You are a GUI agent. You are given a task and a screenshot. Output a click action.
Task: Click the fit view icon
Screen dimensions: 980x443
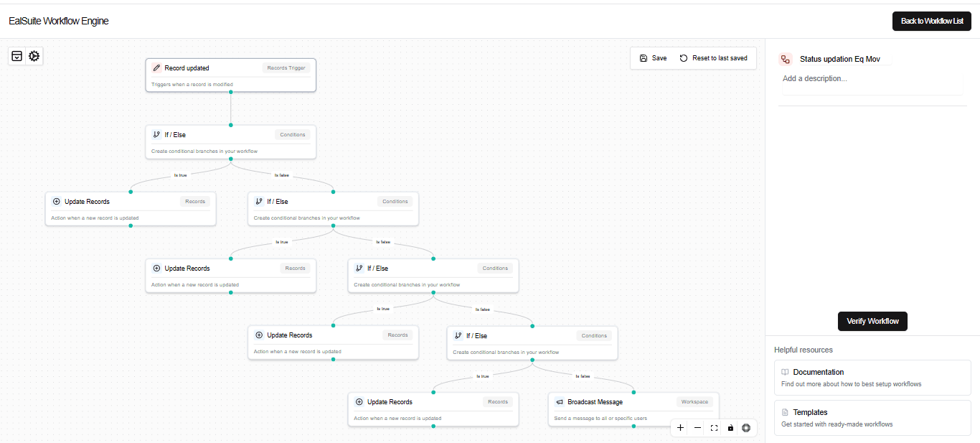point(714,428)
